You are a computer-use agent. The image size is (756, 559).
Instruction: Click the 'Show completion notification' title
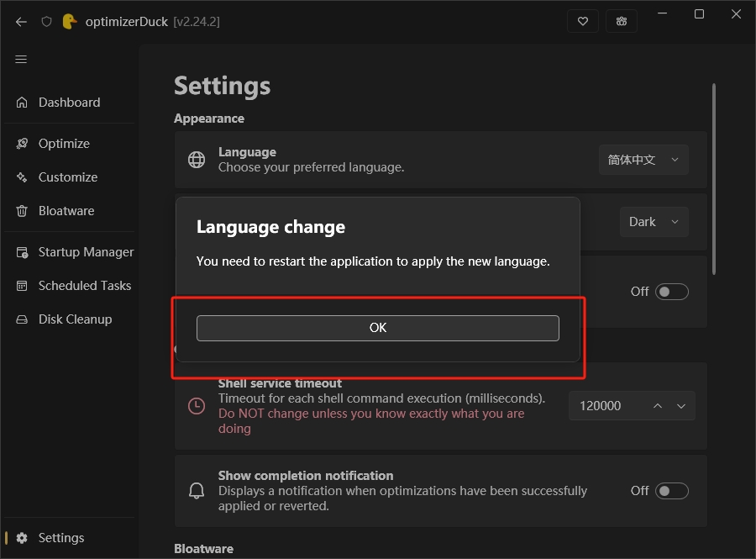point(306,476)
